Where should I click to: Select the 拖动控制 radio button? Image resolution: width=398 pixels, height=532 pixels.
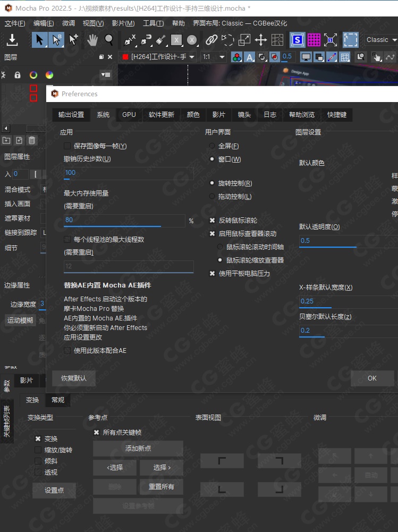tap(212, 197)
